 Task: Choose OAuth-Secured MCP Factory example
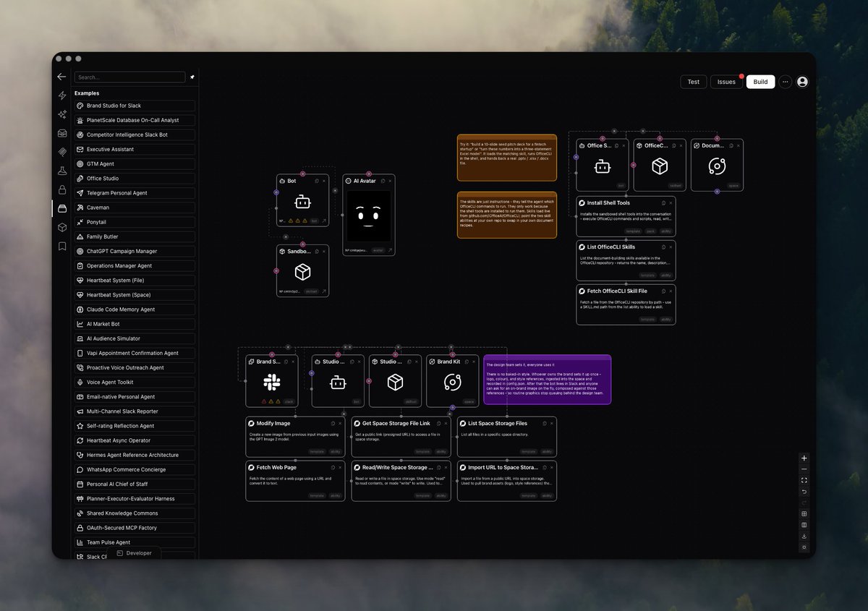135,528
